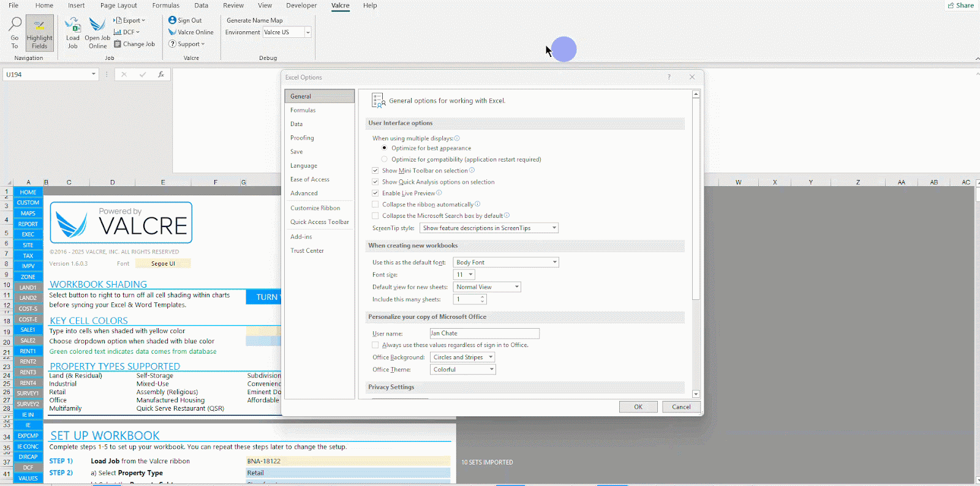The width and height of the screenshot is (980, 486).
Task: Open the Font size dropdown
Action: click(x=464, y=275)
